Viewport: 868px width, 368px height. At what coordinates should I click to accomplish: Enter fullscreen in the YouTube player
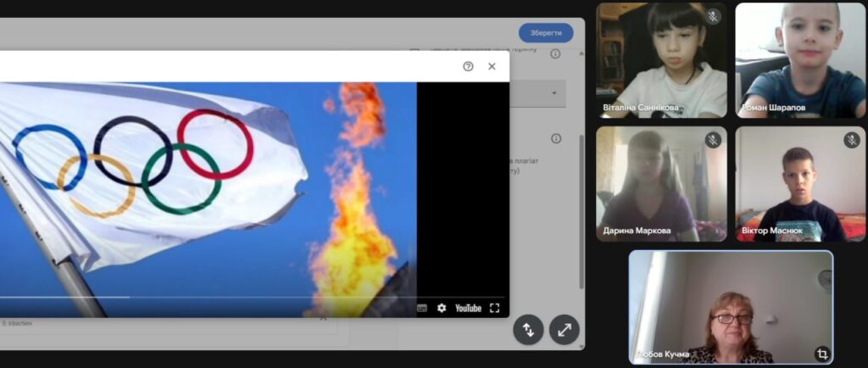click(494, 309)
